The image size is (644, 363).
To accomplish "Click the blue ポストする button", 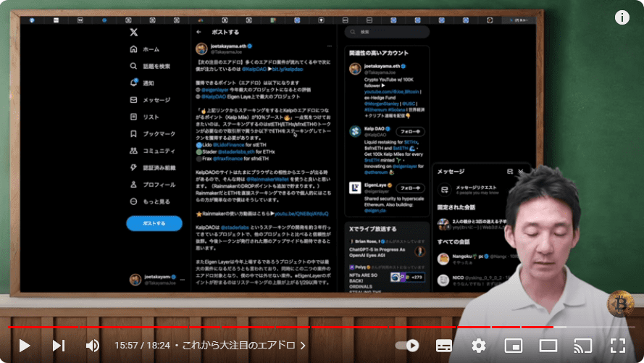I will pyautogui.click(x=154, y=223).
